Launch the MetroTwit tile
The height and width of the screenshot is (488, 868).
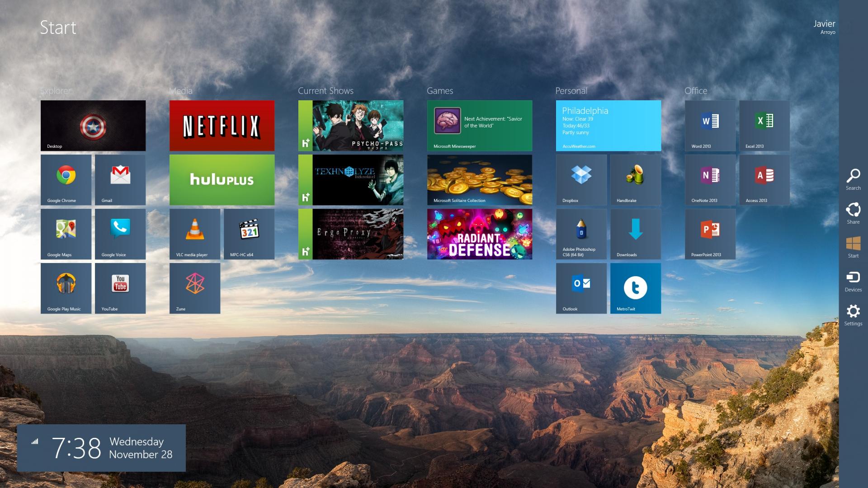[x=636, y=288]
